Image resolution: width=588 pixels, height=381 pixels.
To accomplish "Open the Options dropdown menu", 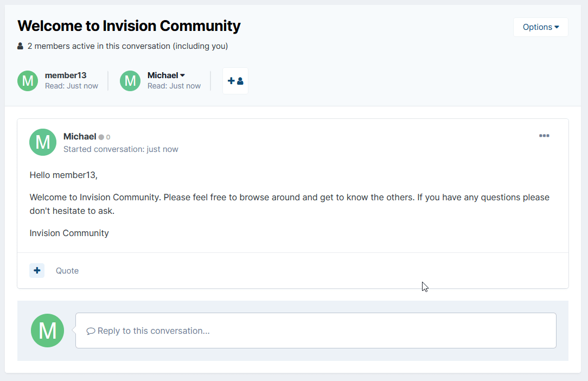I will pyautogui.click(x=540, y=27).
